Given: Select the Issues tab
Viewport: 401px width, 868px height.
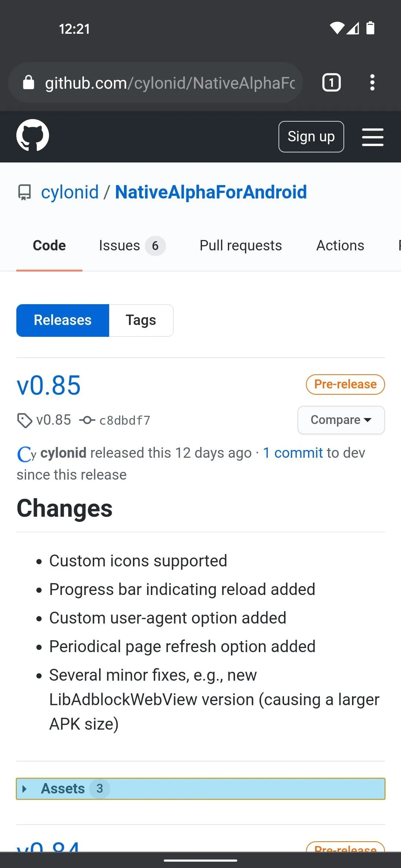Looking at the screenshot, I should [132, 246].
